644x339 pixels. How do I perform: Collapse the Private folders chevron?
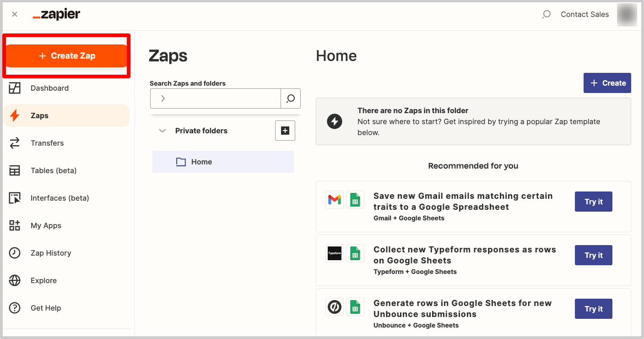click(x=162, y=131)
